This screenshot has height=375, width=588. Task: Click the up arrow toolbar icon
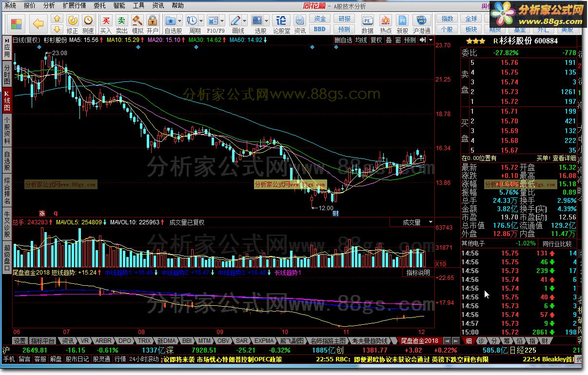click(x=57, y=19)
